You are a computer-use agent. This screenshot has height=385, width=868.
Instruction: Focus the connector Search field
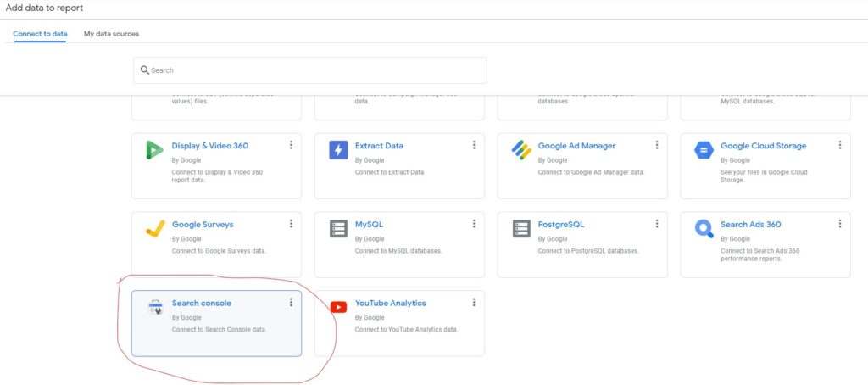pyautogui.click(x=310, y=70)
